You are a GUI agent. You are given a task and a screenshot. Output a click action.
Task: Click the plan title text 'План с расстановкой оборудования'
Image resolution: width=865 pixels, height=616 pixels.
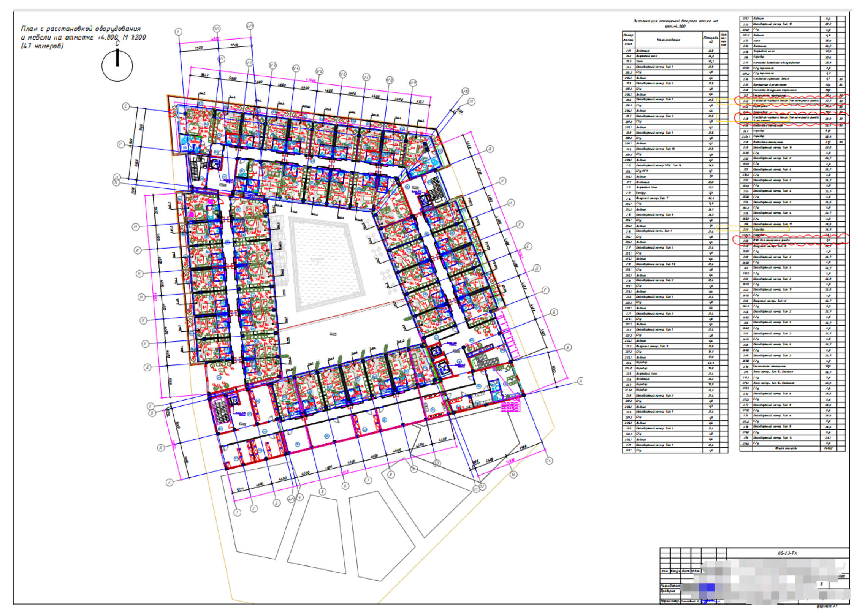pos(81,29)
